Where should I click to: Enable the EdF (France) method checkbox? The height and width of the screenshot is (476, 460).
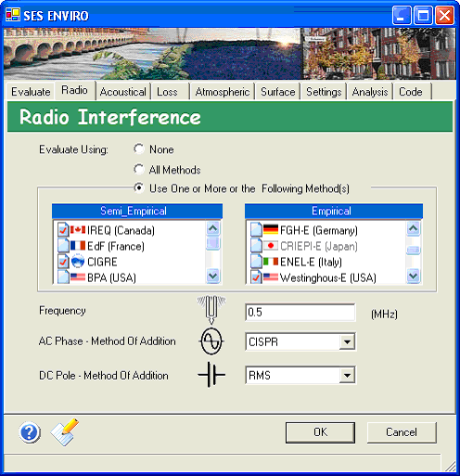[x=63, y=246]
